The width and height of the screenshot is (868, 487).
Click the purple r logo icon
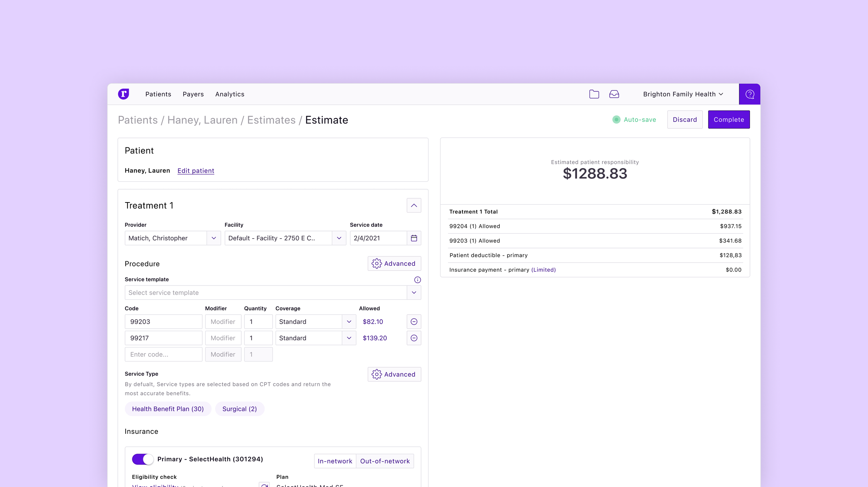point(124,94)
